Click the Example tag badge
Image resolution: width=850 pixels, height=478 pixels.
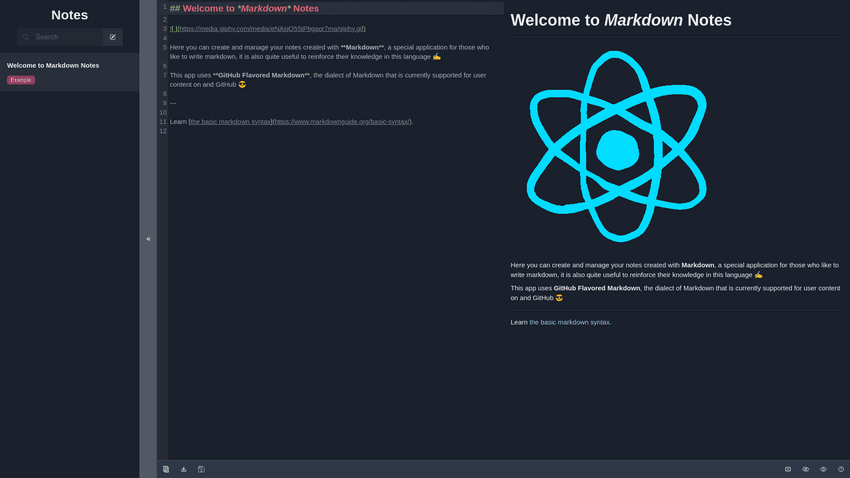coord(21,80)
